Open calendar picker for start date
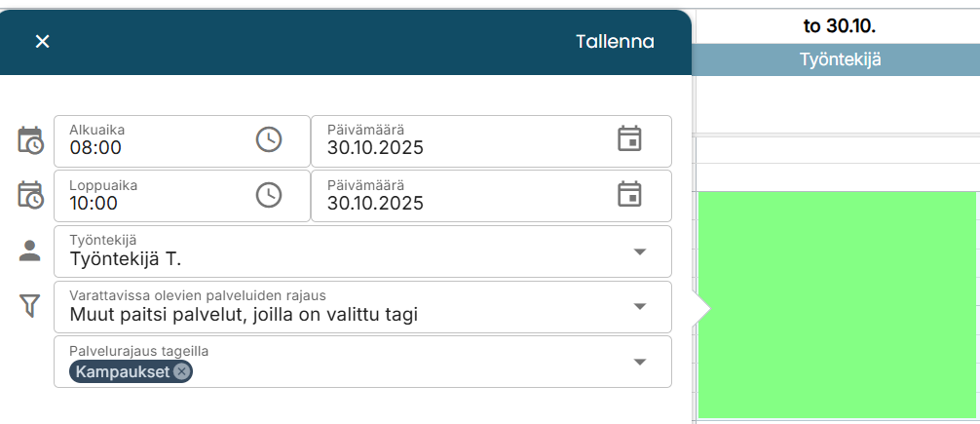This screenshot has height=424, width=980. pyautogui.click(x=630, y=138)
